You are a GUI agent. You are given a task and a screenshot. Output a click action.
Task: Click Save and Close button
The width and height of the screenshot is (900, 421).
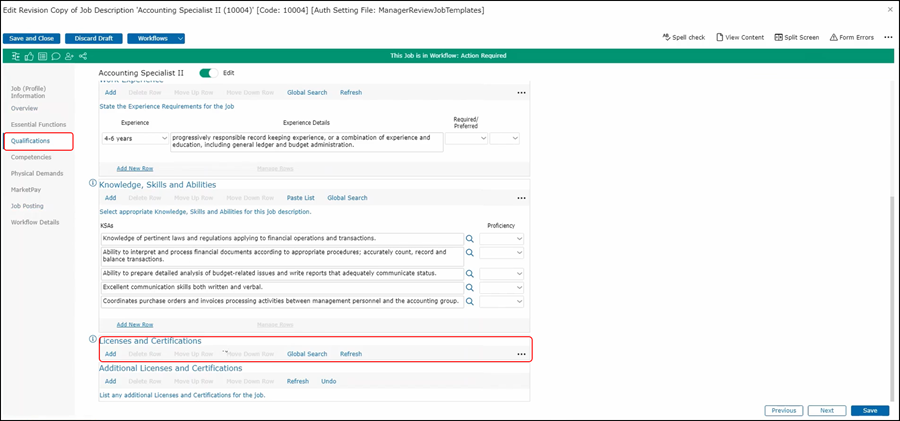(33, 38)
